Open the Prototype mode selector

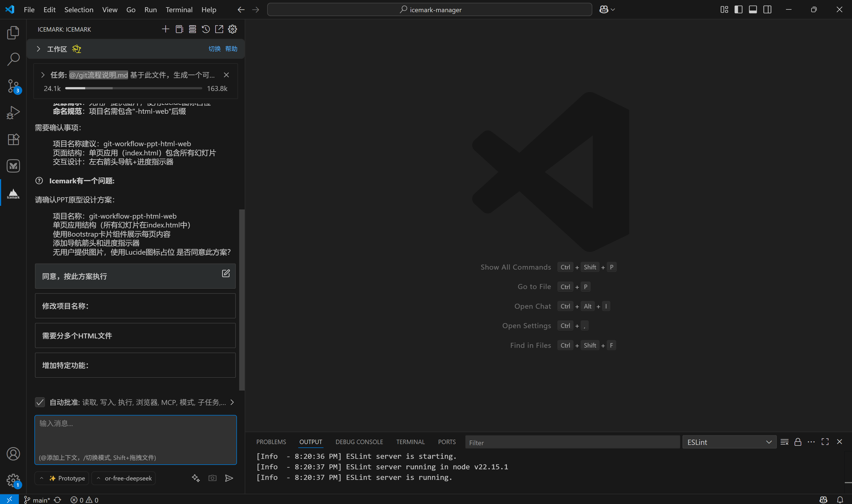(62, 478)
